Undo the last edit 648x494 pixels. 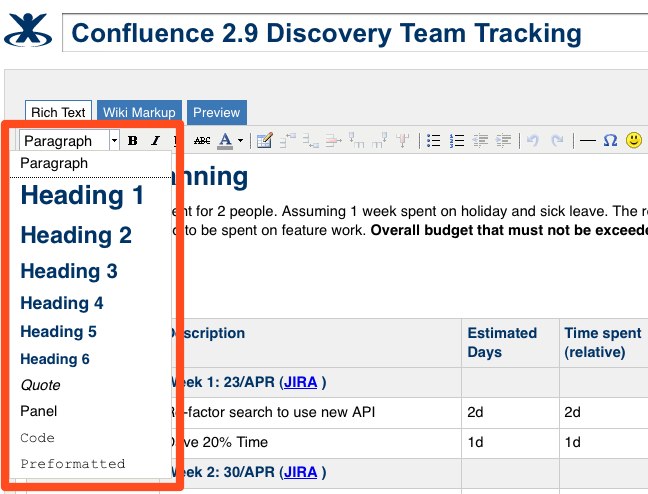pos(533,141)
